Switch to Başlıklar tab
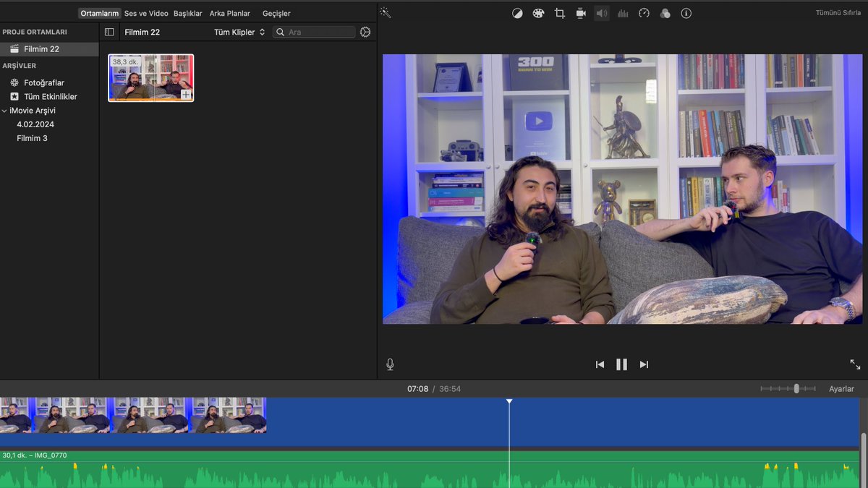This screenshot has width=868, height=488. click(x=188, y=13)
